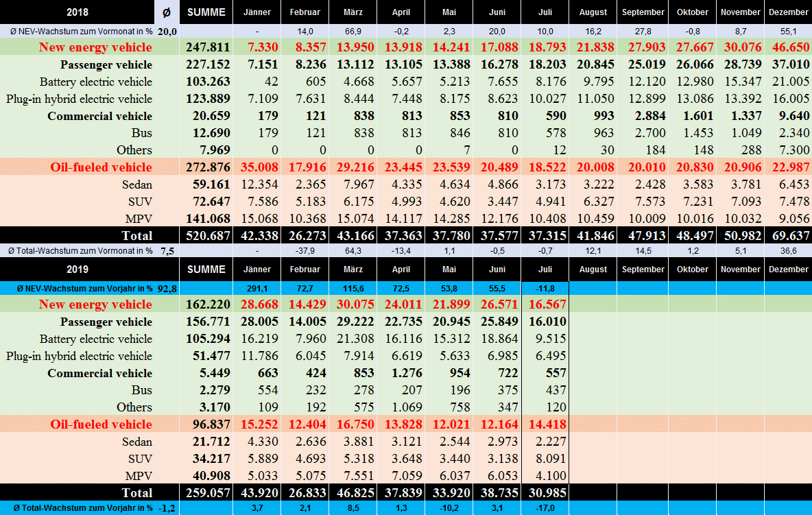Click 2018 MPV sum 141.068
Viewport: 812px width, 515px height.
click(208, 219)
